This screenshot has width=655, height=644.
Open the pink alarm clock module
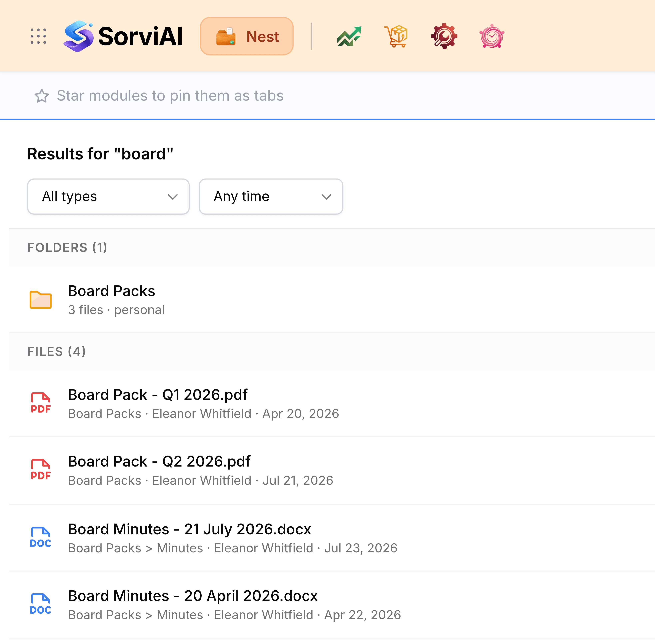[492, 36]
